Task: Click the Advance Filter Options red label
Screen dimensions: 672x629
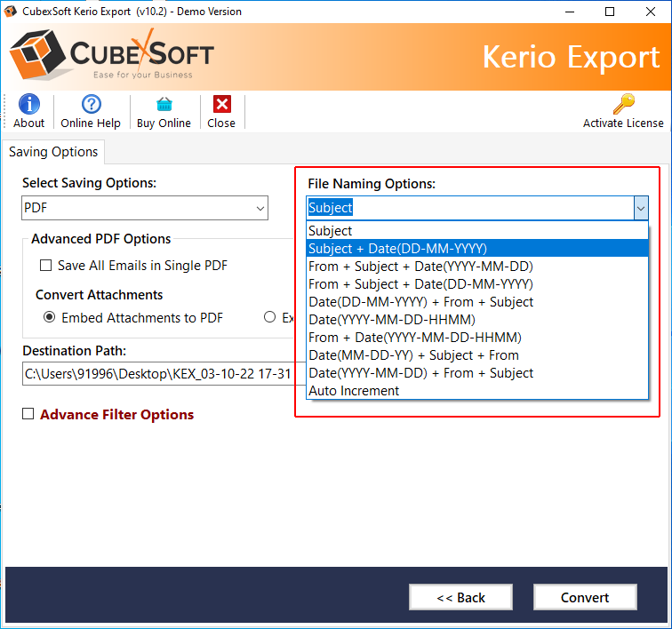Action: click(117, 414)
